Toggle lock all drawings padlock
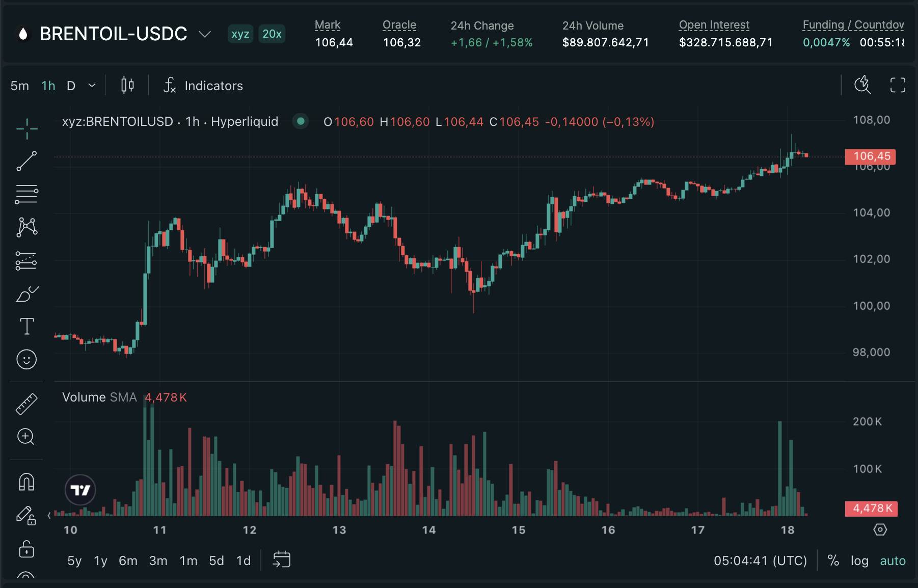This screenshot has height=588, width=918. 26,549
